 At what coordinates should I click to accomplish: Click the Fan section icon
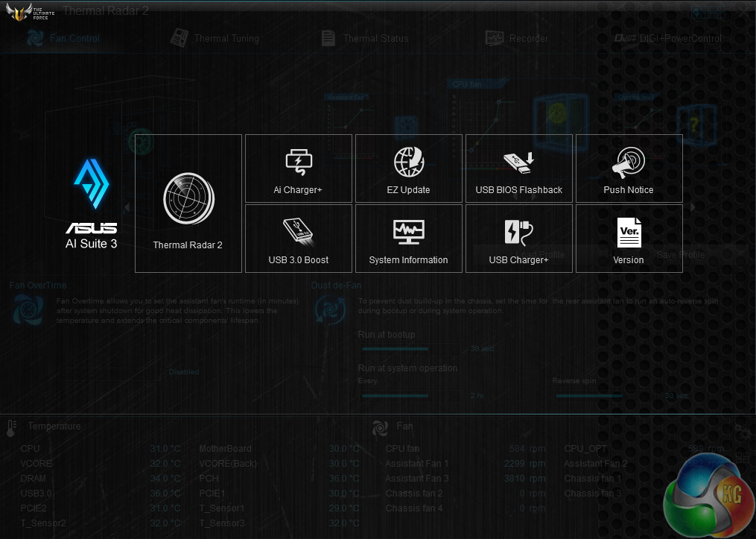[x=380, y=427]
